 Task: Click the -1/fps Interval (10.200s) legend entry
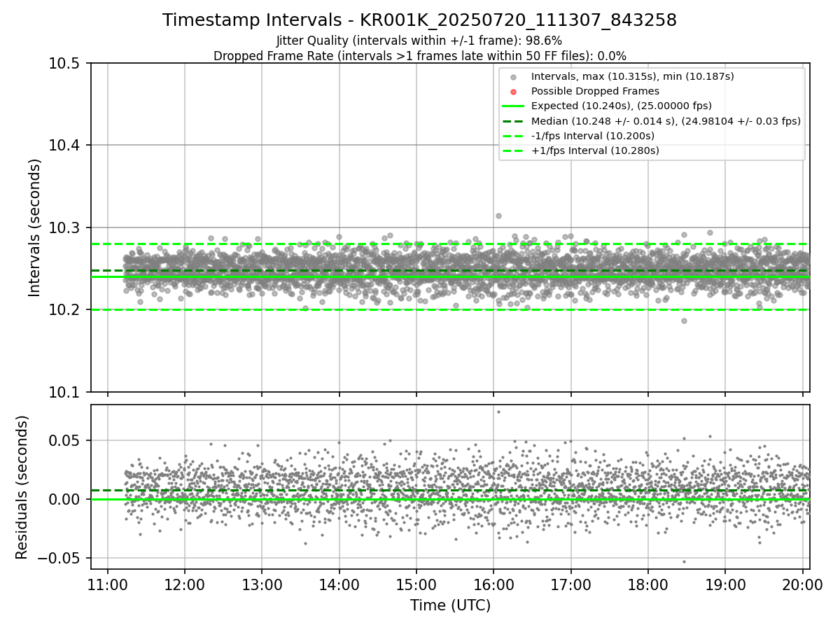point(593,136)
